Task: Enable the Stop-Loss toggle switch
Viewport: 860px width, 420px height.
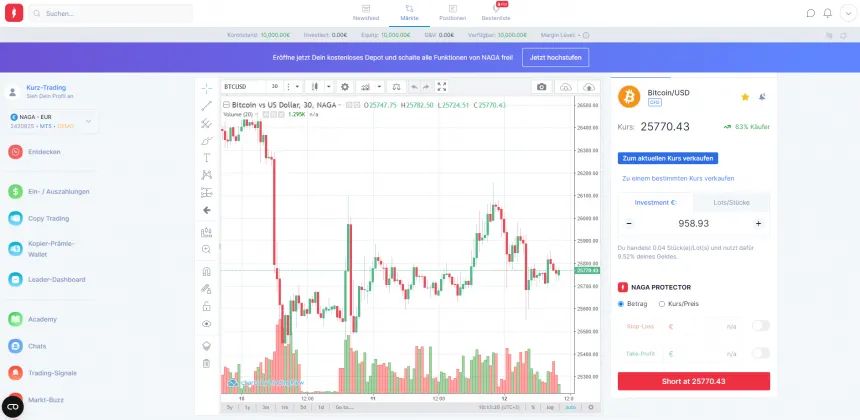Action: pyautogui.click(x=761, y=326)
